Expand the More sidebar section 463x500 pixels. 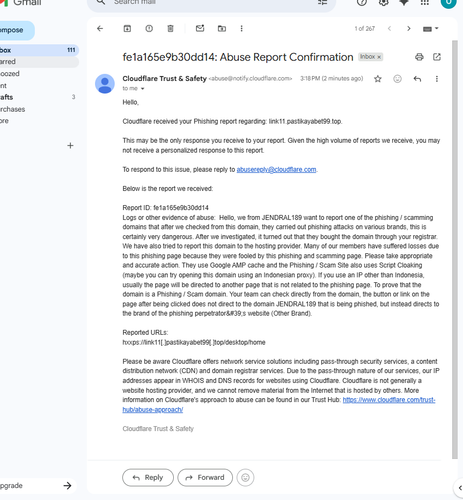(39, 121)
